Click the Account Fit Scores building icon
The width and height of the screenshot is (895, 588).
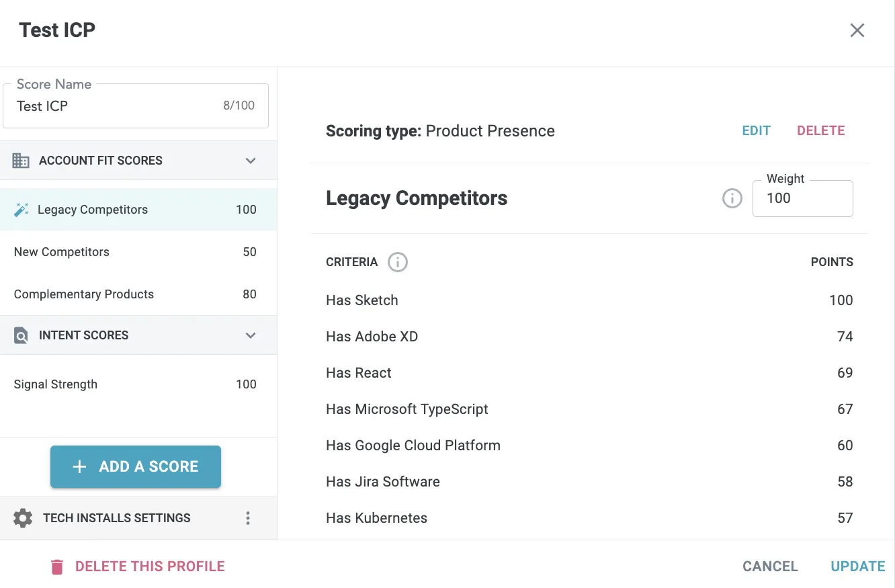[21, 161]
